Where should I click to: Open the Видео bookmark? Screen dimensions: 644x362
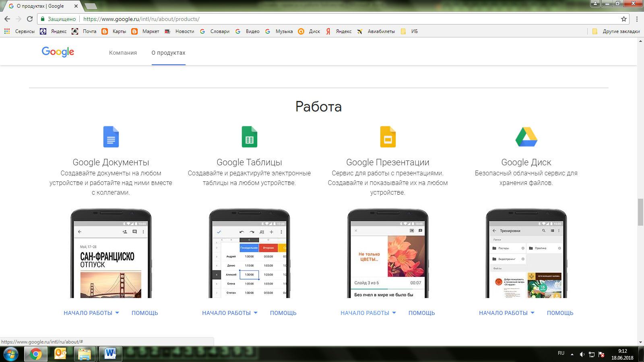[247, 31]
